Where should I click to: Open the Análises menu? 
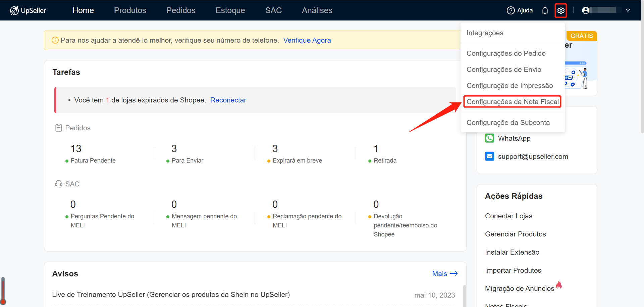(x=317, y=10)
